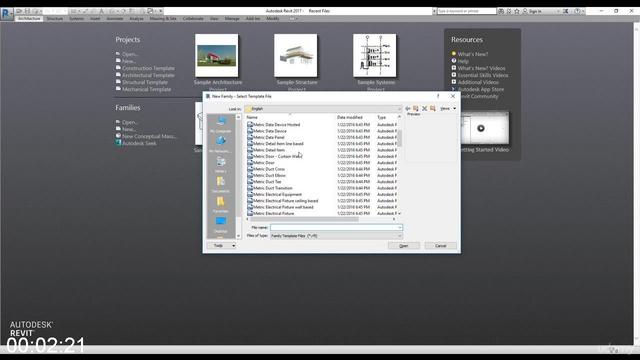Screen dimensions: 640x360
Task: Click the Metric Door template file icon
Action: pyautogui.click(x=250, y=162)
